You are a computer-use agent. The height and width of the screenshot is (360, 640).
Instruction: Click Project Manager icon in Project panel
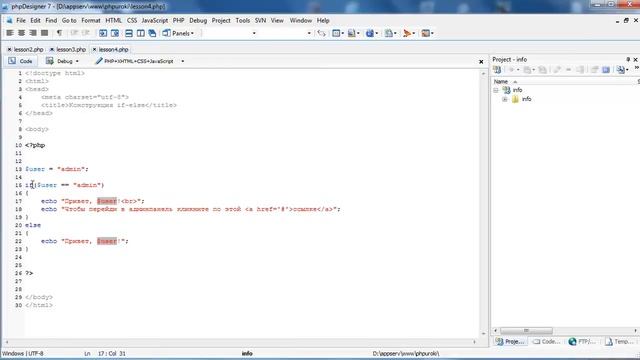coord(497,70)
